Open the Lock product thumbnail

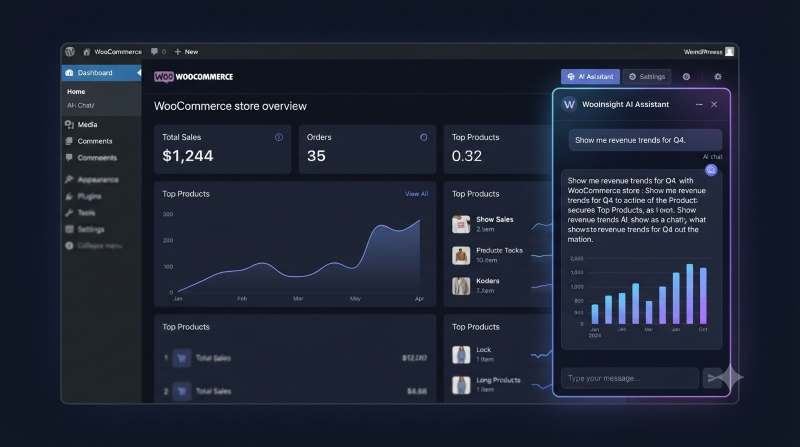[x=461, y=355]
